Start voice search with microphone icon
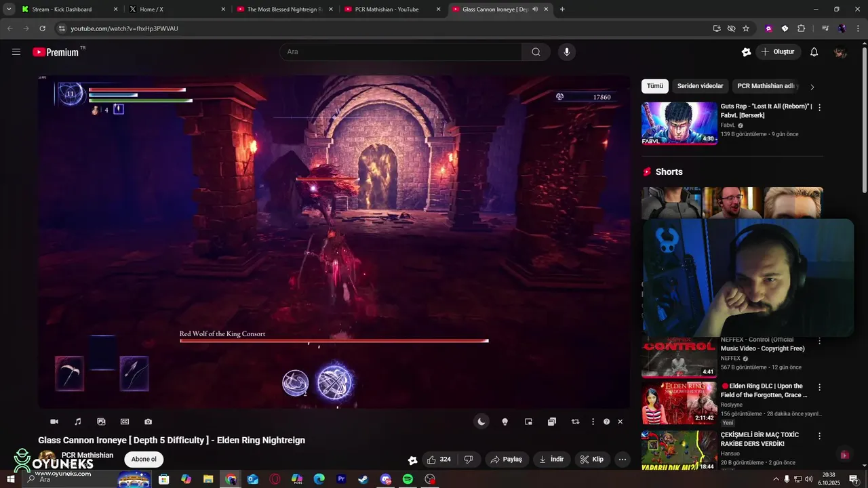Screen dimensions: 868x488 [x=567, y=52]
